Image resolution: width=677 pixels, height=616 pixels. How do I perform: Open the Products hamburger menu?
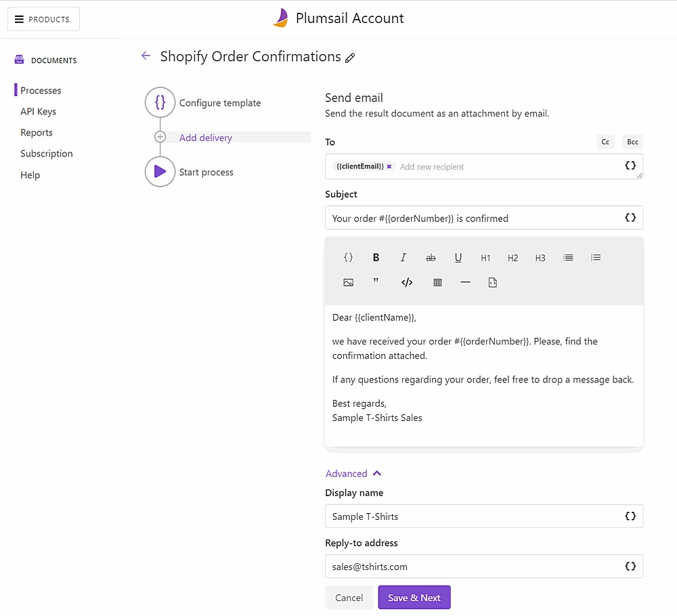coord(43,19)
